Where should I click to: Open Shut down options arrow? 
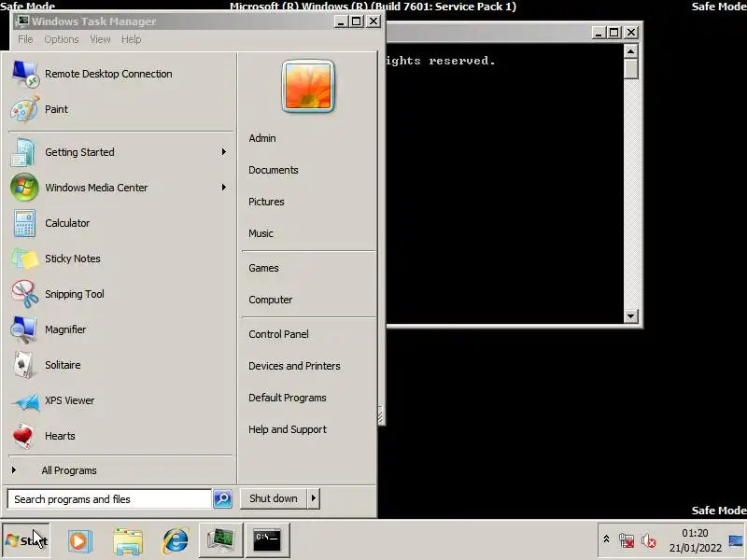click(313, 498)
